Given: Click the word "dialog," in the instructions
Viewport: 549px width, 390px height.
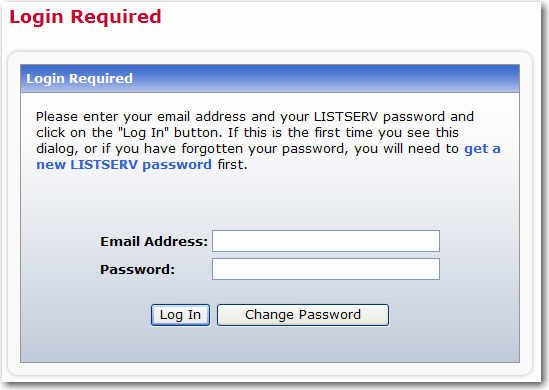Looking at the screenshot, I should pos(57,149).
